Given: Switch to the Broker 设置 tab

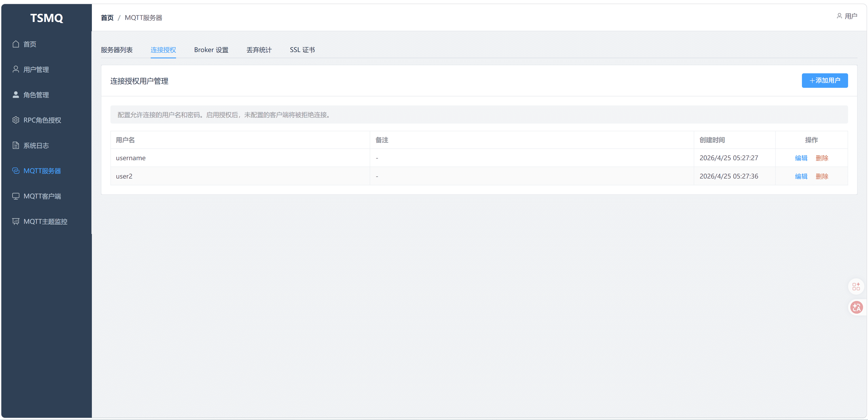Looking at the screenshot, I should (x=211, y=50).
